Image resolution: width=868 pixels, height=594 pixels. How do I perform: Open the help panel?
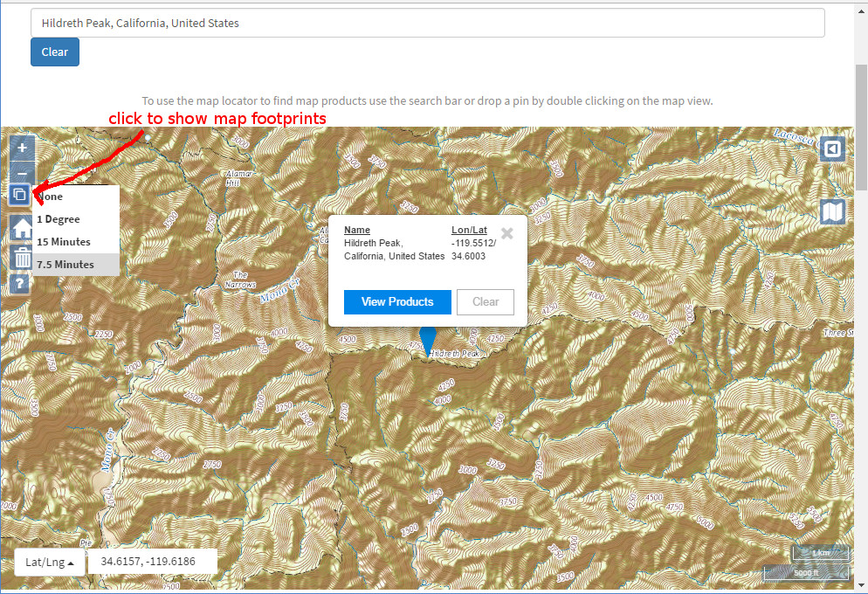pos(18,283)
